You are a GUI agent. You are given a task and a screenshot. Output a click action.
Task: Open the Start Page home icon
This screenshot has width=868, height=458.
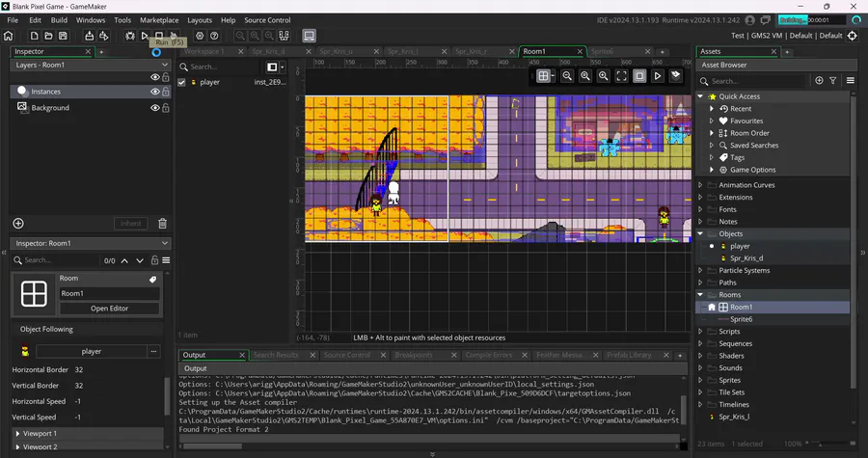click(x=9, y=36)
